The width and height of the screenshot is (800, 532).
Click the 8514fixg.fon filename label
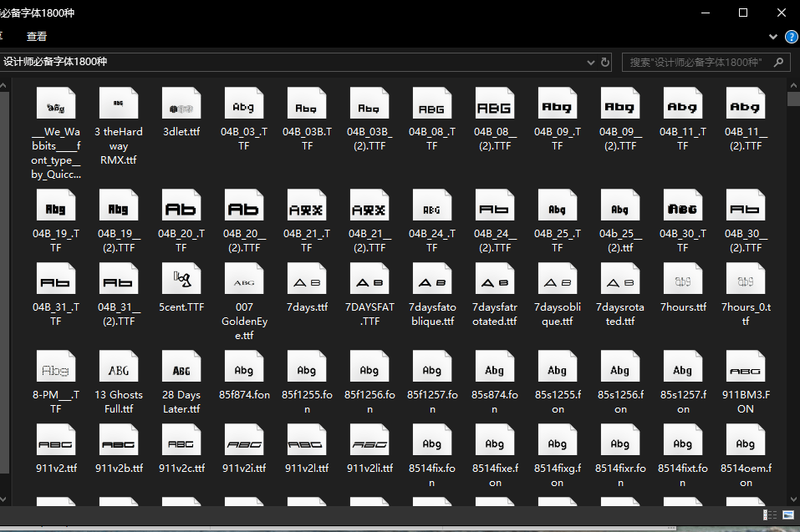pyautogui.click(x=557, y=475)
